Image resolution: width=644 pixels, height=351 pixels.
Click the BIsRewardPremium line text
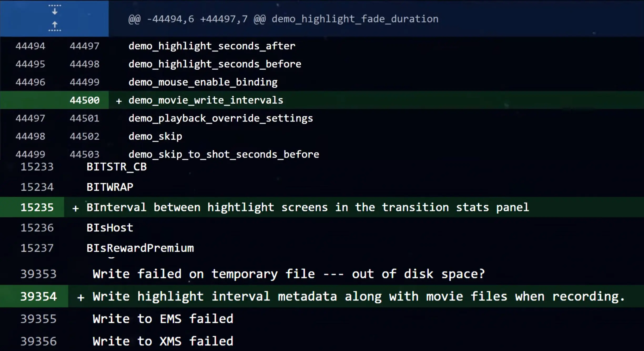tap(140, 248)
